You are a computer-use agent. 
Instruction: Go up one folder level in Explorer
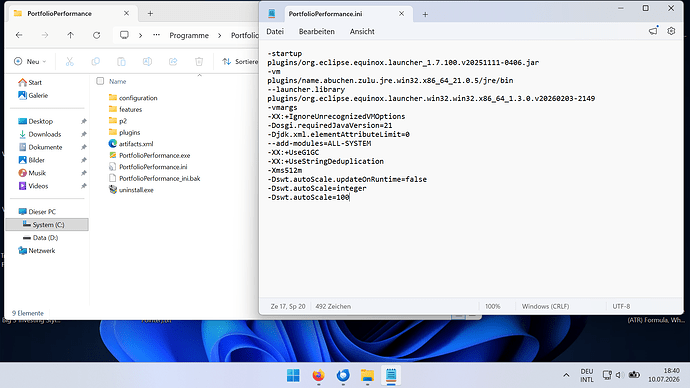pyautogui.click(x=70, y=35)
